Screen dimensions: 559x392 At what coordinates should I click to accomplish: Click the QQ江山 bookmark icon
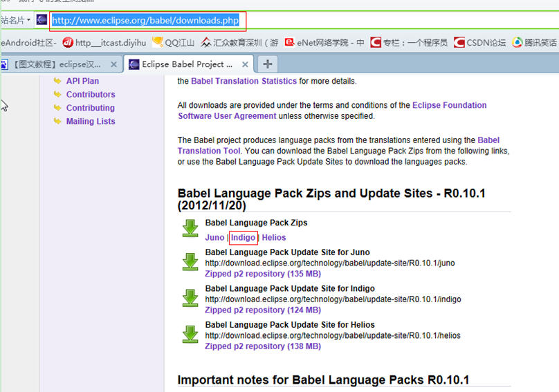click(158, 42)
